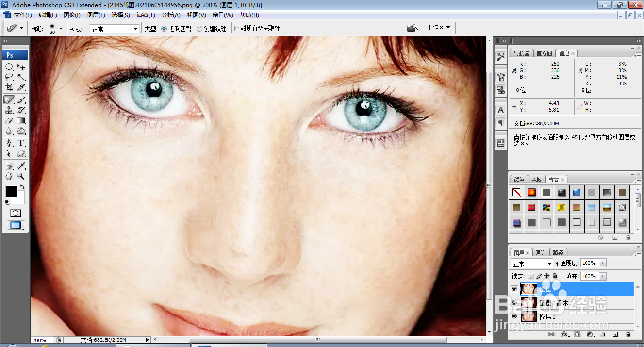Screen dimensions: 644x347
Task: Open brush preset picker dropdown
Action: pyautogui.click(x=61, y=29)
